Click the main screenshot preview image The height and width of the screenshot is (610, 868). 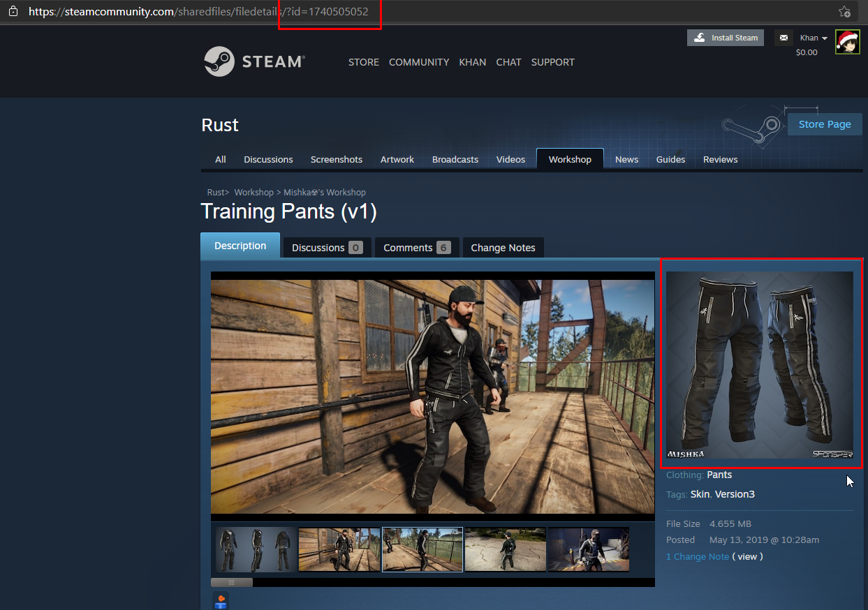pyautogui.click(x=433, y=396)
